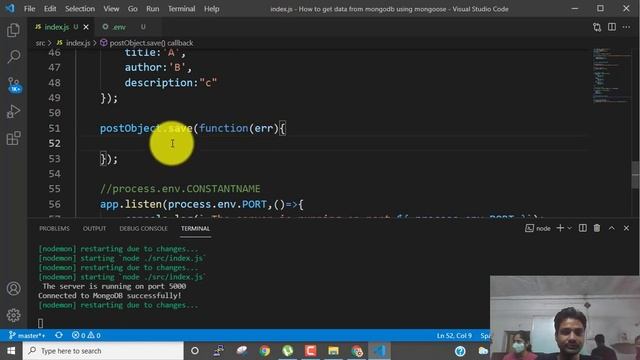Click the Open Changes editor icon
Viewport: 640px width, 360px height.
pos(597,27)
